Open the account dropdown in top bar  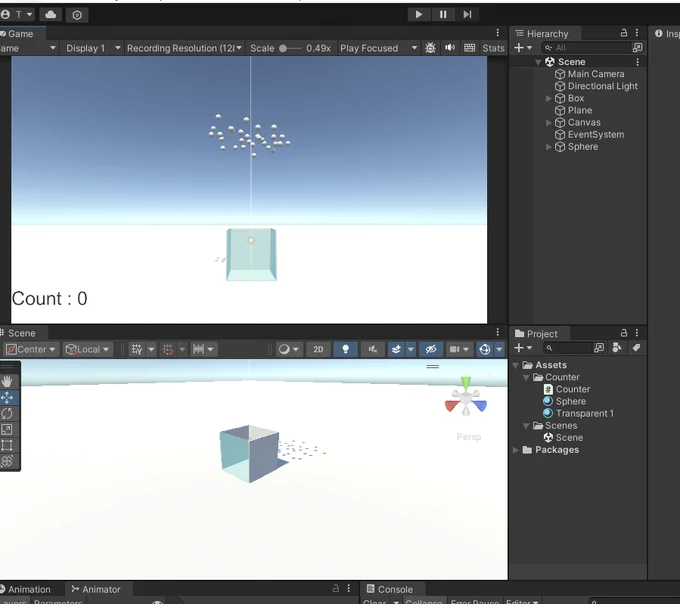16,15
